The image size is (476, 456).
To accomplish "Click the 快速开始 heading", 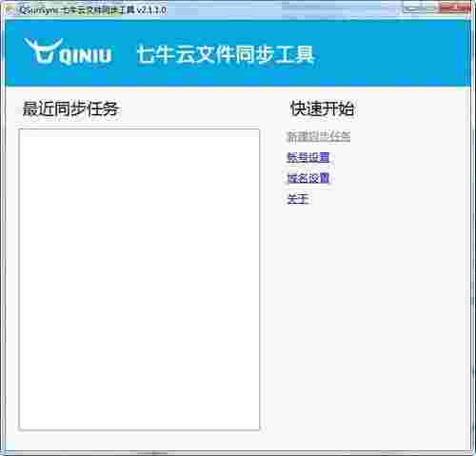I will 322,109.
